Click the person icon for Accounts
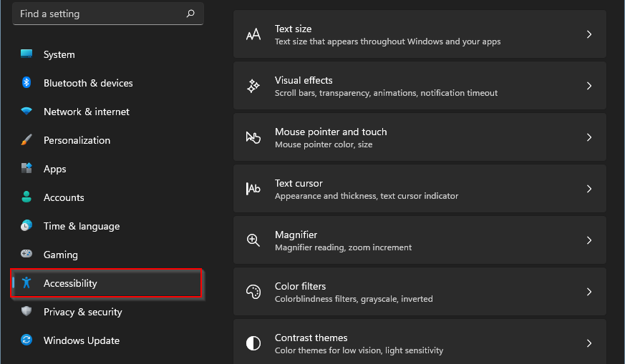The height and width of the screenshot is (364, 625). click(26, 197)
